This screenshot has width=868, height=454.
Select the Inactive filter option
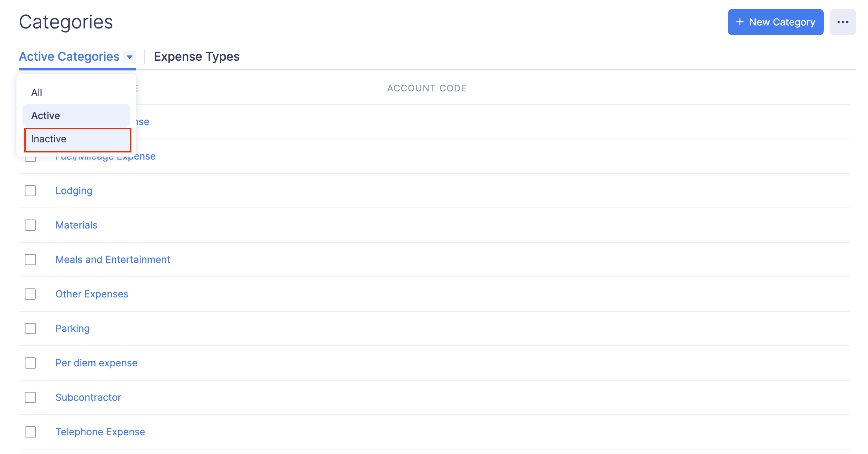78,139
